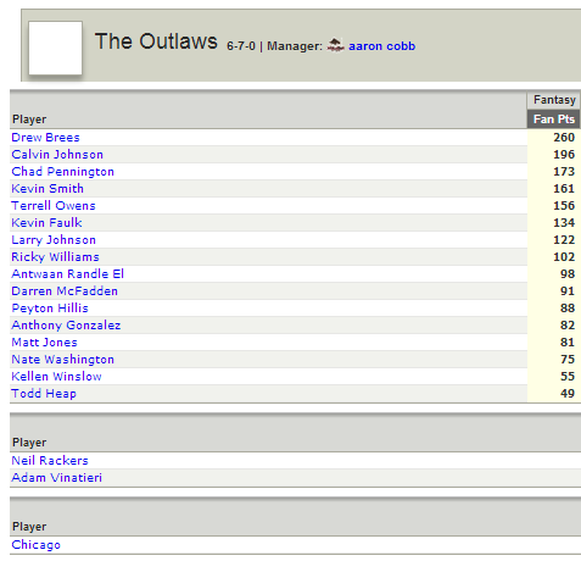Click Terrell Owens player name

coord(53,206)
